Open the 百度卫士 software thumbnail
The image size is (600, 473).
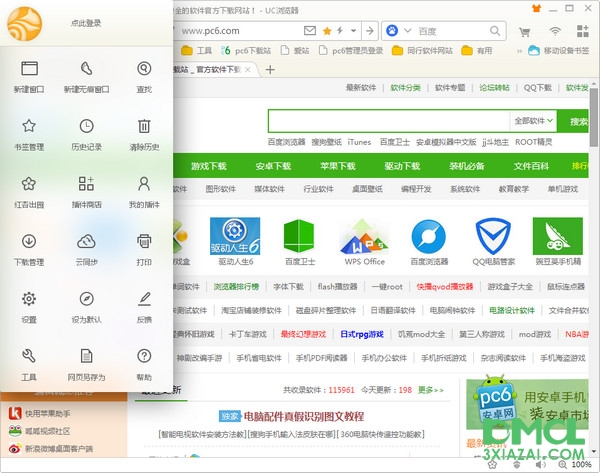point(300,242)
